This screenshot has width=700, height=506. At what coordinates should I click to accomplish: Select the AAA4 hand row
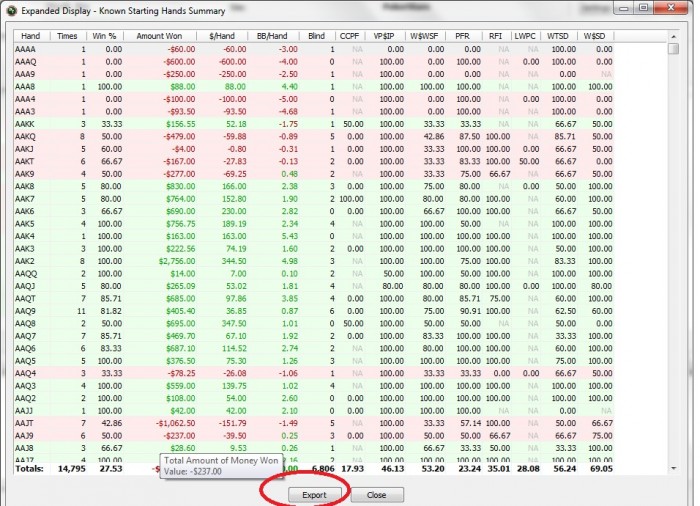(x=314, y=99)
